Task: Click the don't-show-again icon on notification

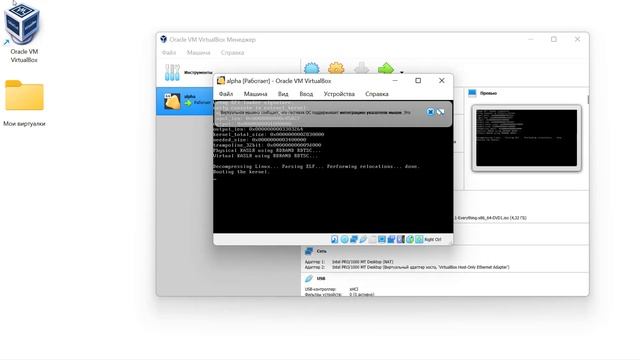Action: click(x=440, y=111)
